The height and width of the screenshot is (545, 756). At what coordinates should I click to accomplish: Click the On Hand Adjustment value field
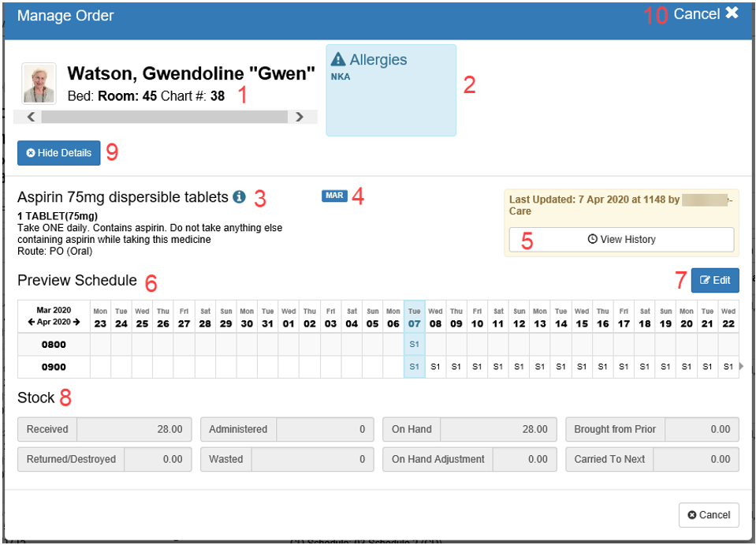[x=526, y=459]
